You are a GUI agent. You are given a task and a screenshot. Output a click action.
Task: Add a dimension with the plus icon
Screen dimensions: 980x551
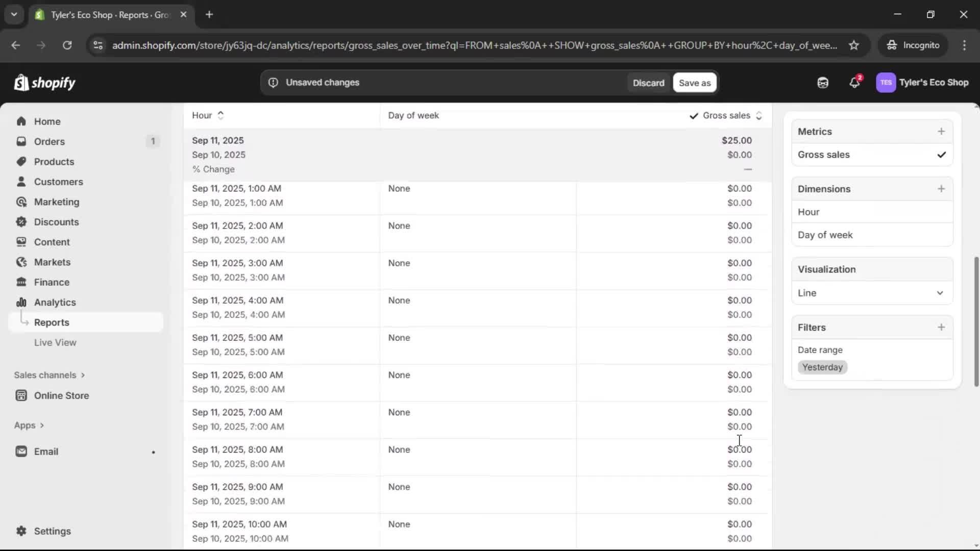(x=941, y=189)
